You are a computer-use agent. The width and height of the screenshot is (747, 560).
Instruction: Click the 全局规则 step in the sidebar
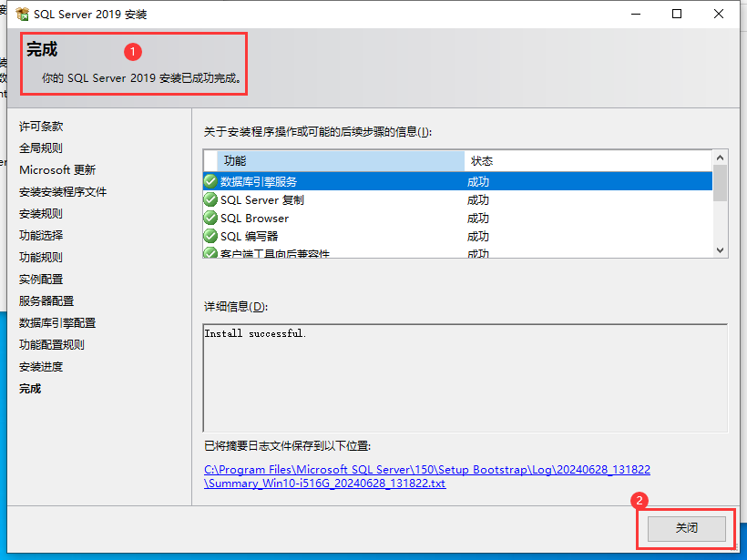point(41,148)
